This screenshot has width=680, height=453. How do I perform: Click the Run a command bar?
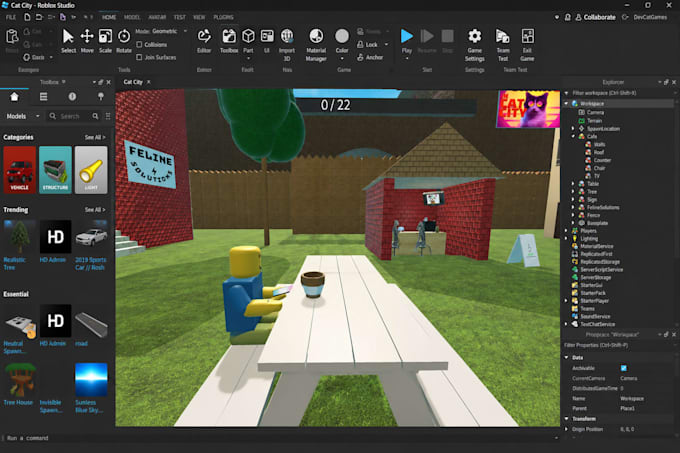(x=278, y=438)
